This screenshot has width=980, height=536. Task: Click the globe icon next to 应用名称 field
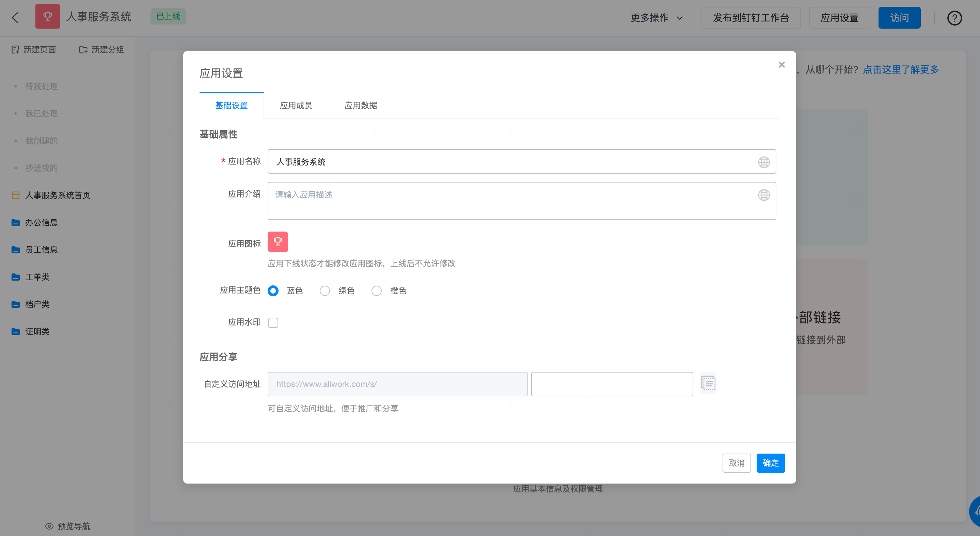pos(763,162)
